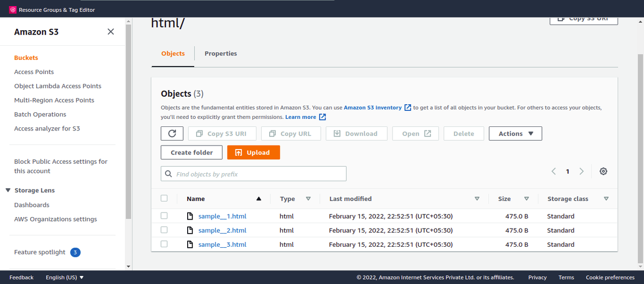Click the file icon beside sample__1.html

point(190,216)
